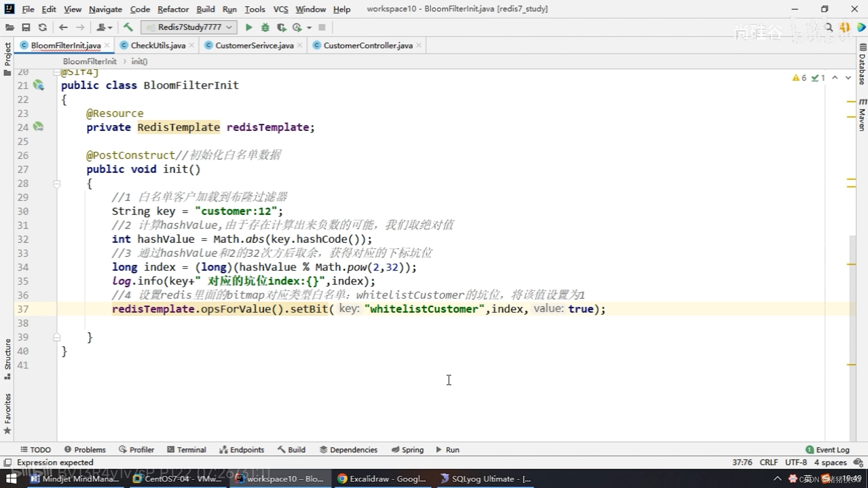Open the Endpoints tool window

coord(242,450)
